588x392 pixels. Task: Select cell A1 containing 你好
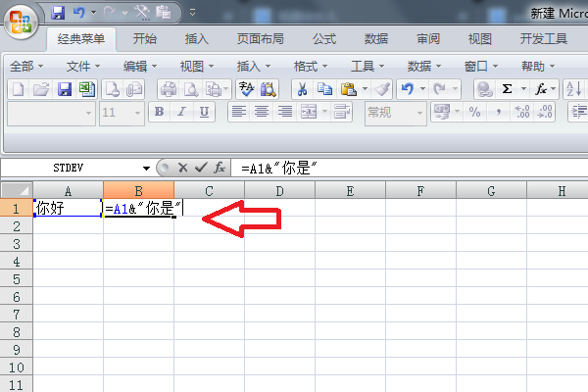click(68, 208)
